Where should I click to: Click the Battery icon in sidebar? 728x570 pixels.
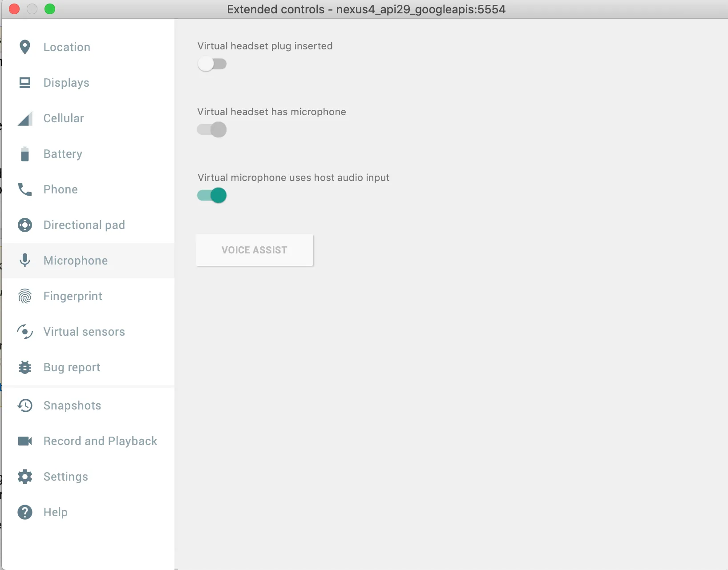coord(25,154)
